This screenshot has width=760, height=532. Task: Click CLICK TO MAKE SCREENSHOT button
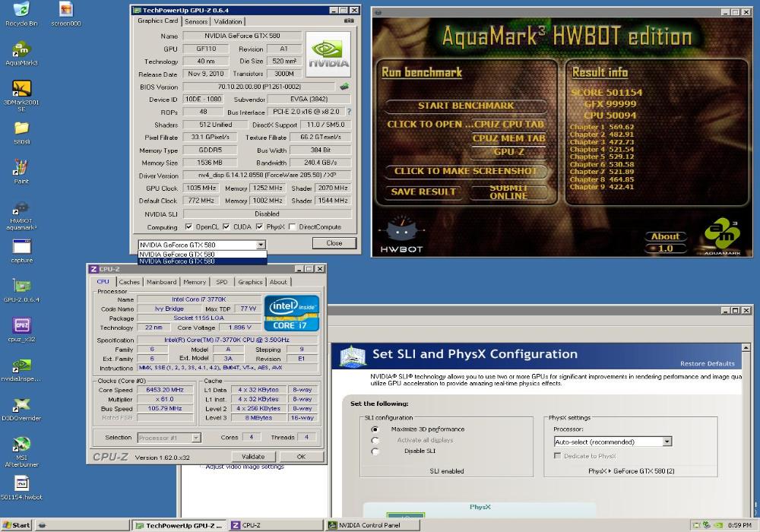pyautogui.click(x=466, y=171)
